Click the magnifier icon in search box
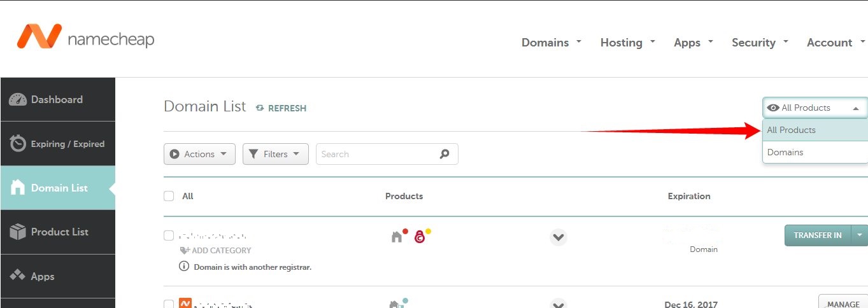Screen dimensions: 868x308 (445, 154)
